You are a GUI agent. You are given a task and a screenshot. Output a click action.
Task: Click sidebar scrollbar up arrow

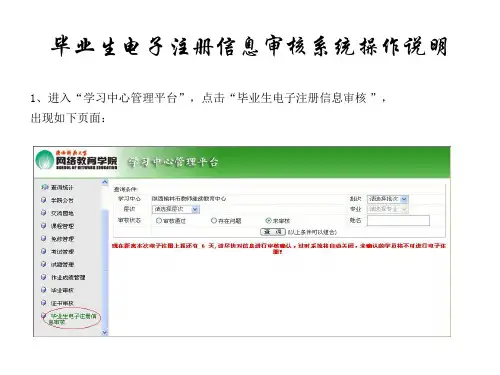(105, 182)
